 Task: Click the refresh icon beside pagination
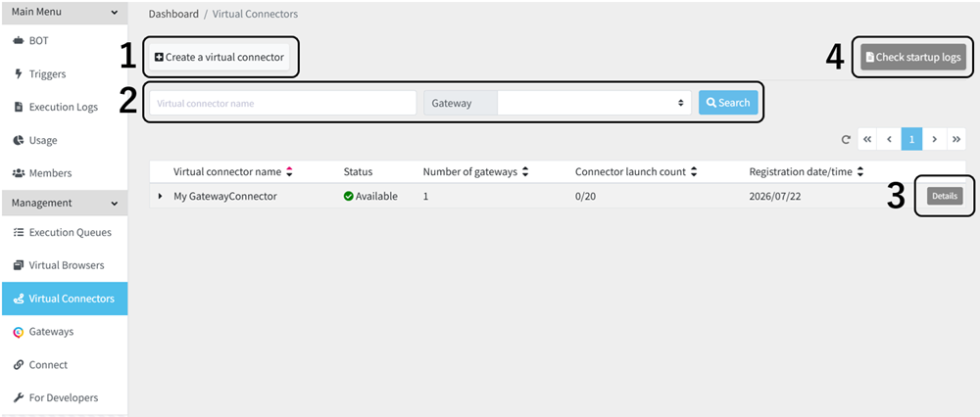[846, 139]
